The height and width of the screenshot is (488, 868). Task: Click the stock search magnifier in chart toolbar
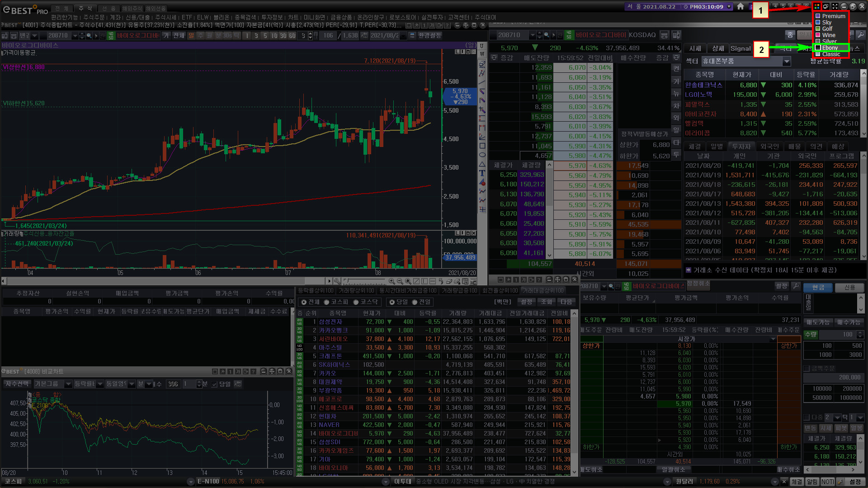[89, 35]
